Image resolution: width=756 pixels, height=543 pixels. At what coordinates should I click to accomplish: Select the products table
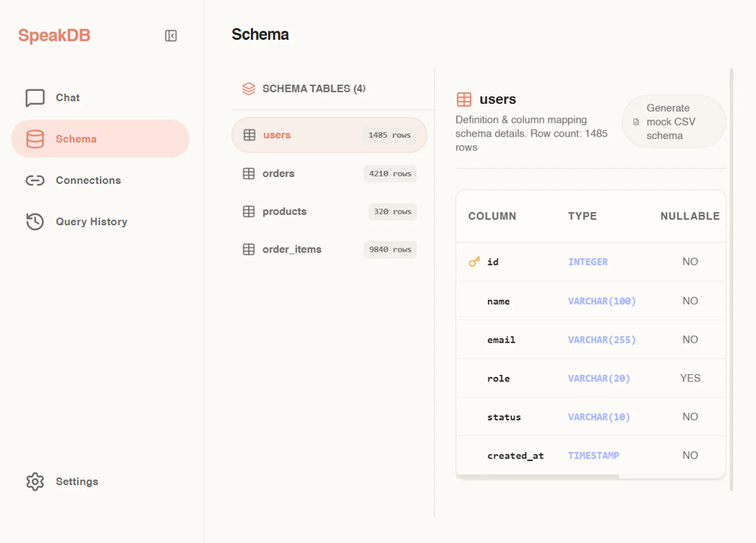329,211
